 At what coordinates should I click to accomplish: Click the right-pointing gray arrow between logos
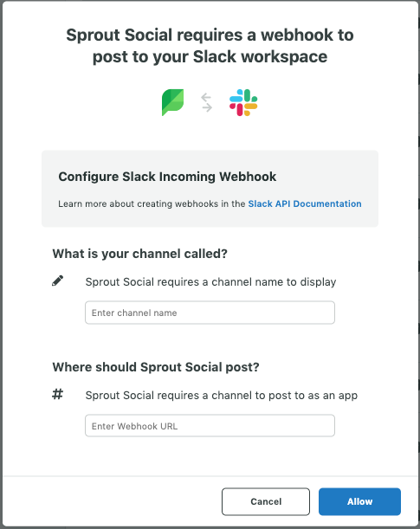pos(208,107)
